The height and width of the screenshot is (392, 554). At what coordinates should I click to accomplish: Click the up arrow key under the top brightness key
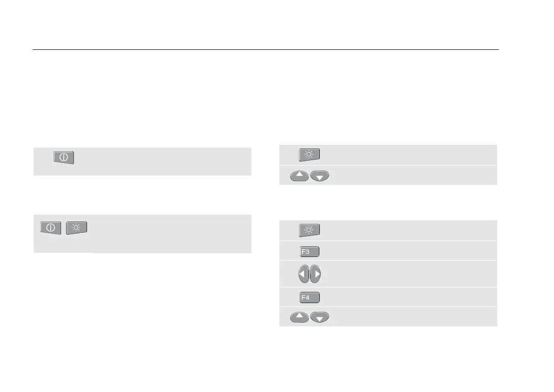pos(299,176)
